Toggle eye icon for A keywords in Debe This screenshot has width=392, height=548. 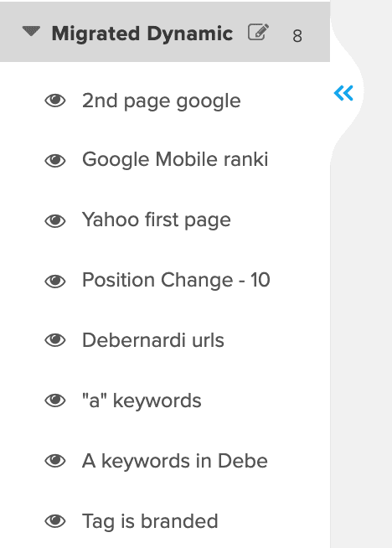[x=55, y=461]
